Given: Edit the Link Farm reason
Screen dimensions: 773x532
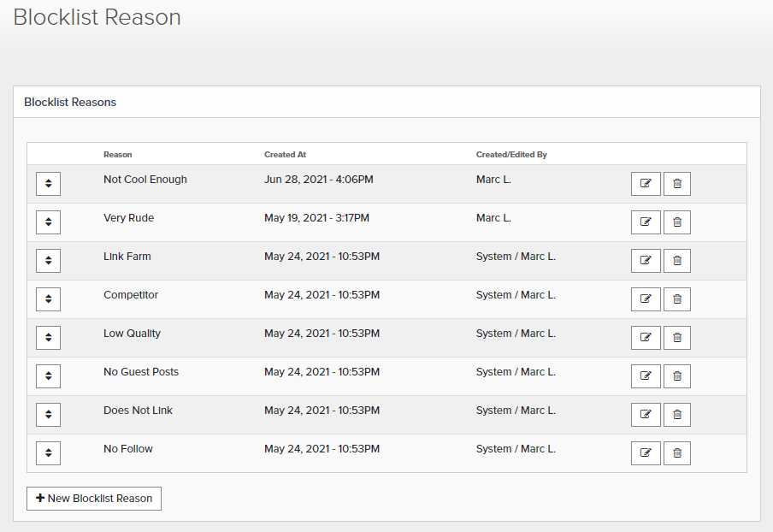Looking at the screenshot, I should 646,260.
